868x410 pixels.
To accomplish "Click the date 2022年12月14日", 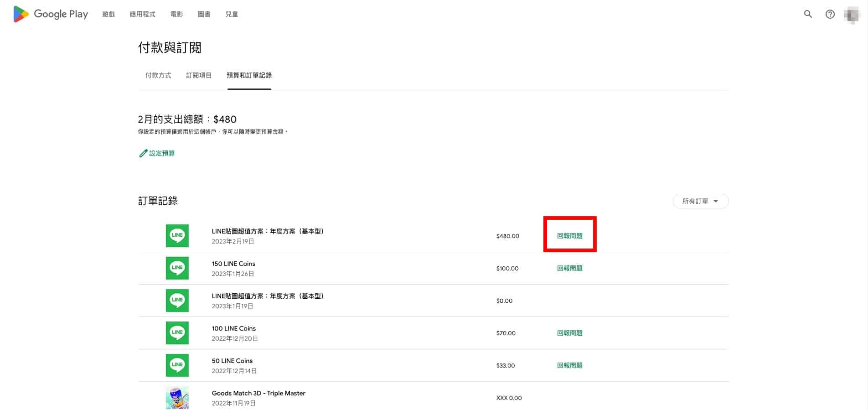I will (234, 371).
